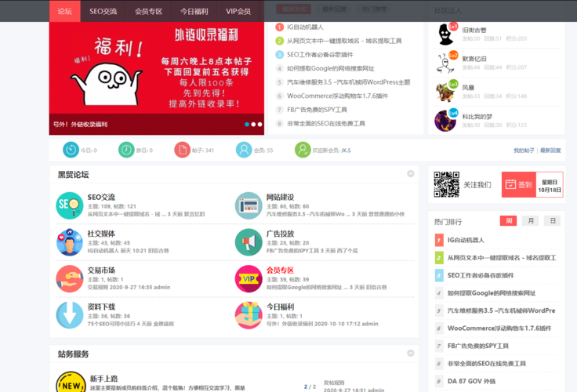Open the 今日福利 gift icon
The height and width of the screenshot is (392, 577).
pyautogui.click(x=249, y=315)
